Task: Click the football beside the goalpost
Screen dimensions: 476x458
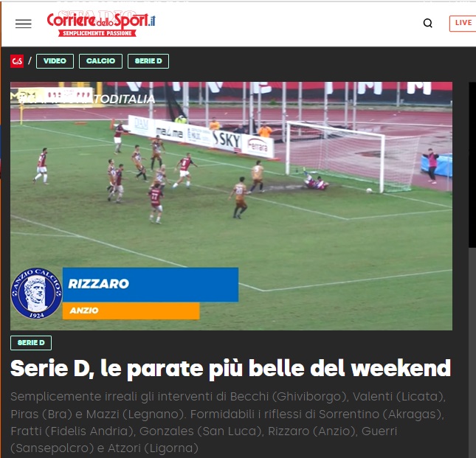Action: (369, 190)
